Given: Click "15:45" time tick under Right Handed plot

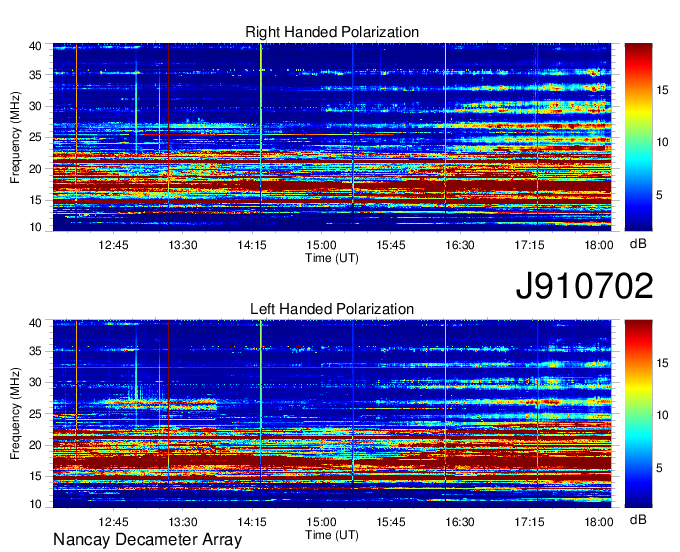Looking at the screenshot, I should (391, 245).
